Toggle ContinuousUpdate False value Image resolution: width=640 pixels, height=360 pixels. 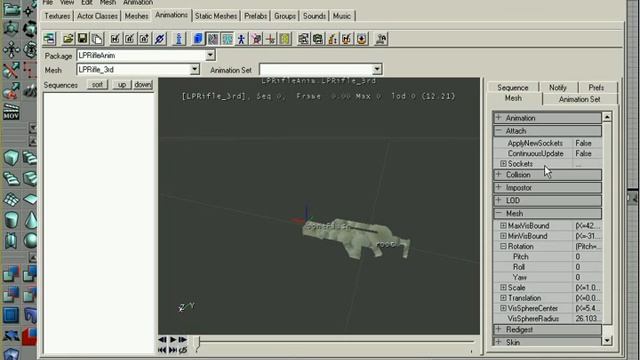pyautogui.click(x=587, y=153)
